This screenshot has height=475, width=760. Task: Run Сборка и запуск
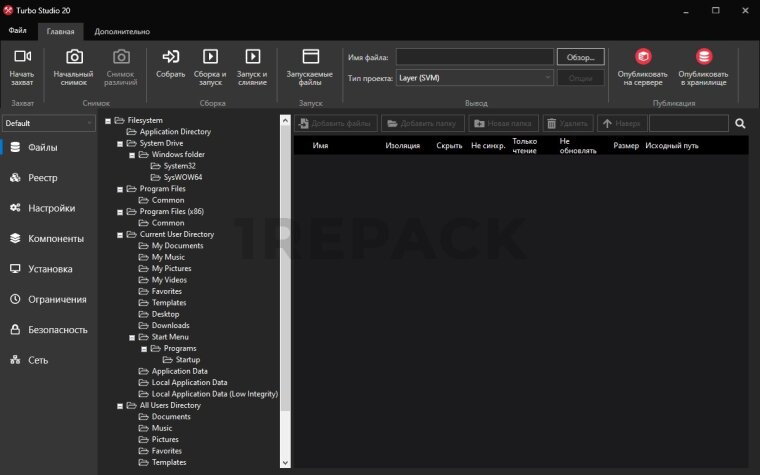point(211,57)
